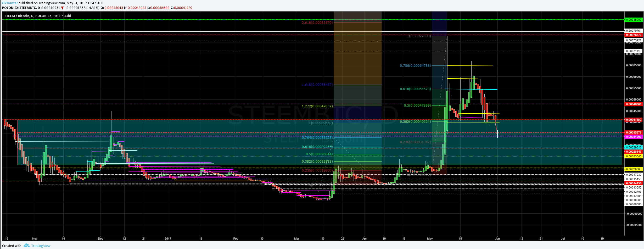
Task: Click the 0.00065000 price scale tick
Action: (x=634, y=65)
